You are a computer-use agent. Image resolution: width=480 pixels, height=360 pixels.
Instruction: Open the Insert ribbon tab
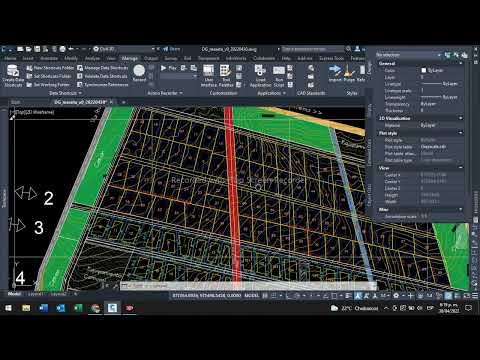[x=28, y=58]
